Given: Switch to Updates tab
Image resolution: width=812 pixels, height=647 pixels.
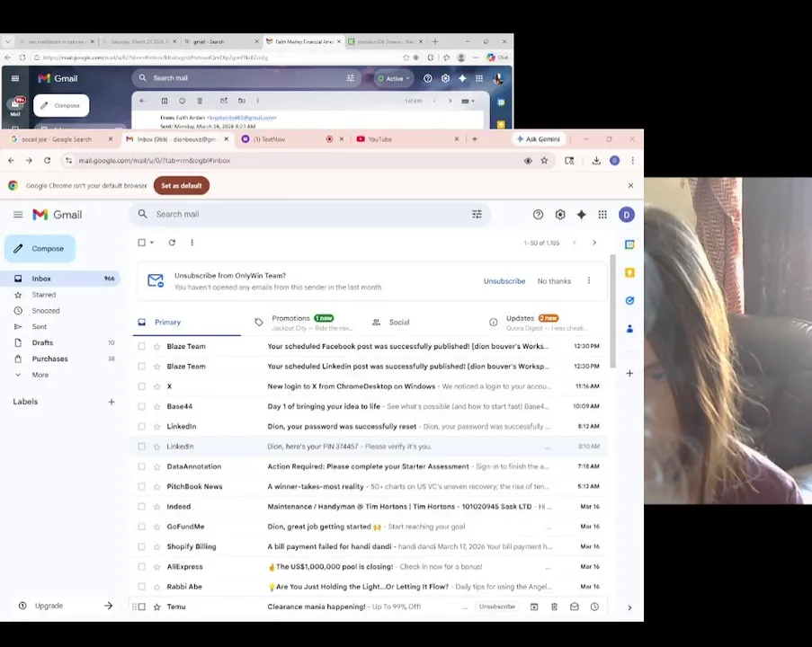Looking at the screenshot, I should [539, 322].
